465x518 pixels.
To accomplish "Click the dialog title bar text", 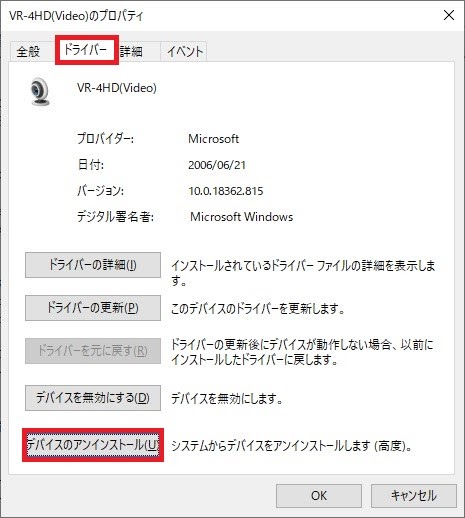I will coord(76,16).
